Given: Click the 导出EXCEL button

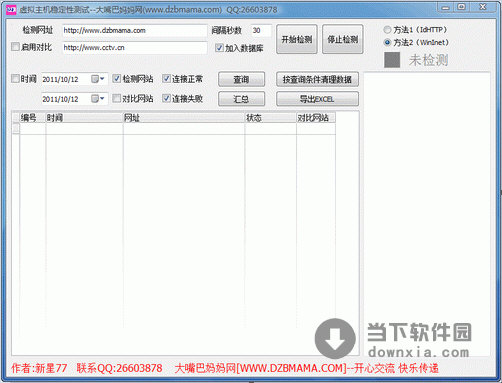Looking at the screenshot, I should point(317,99).
